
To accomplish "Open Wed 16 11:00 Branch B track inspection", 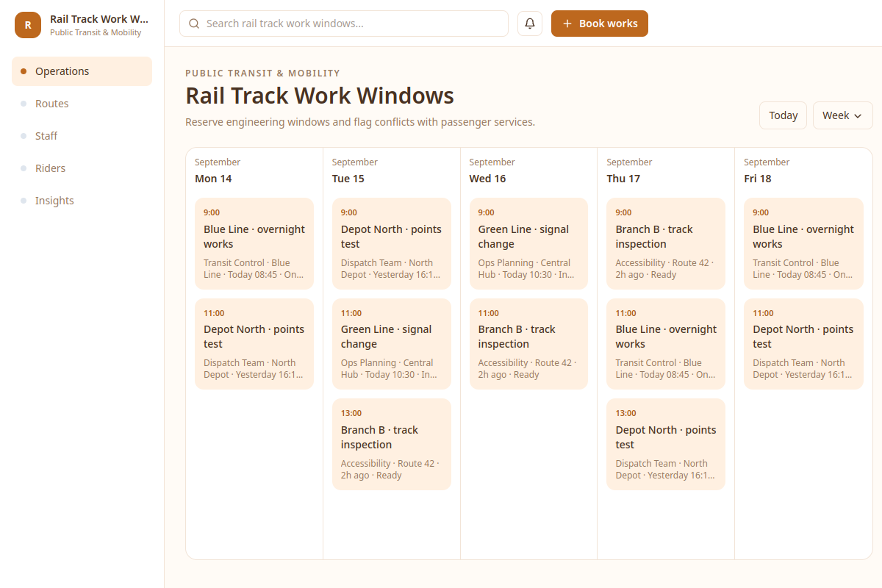I will 528,343.
